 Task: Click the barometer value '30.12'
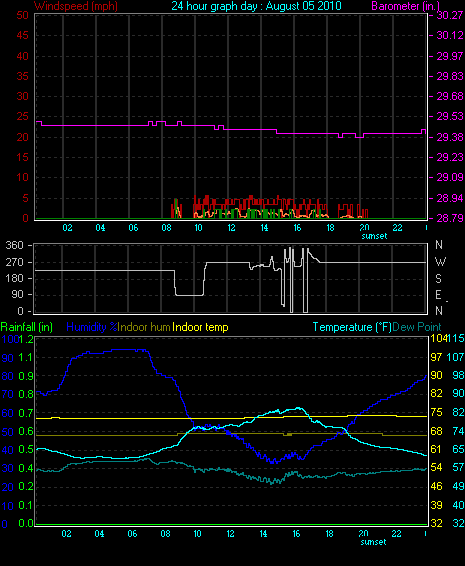pyautogui.click(x=450, y=35)
